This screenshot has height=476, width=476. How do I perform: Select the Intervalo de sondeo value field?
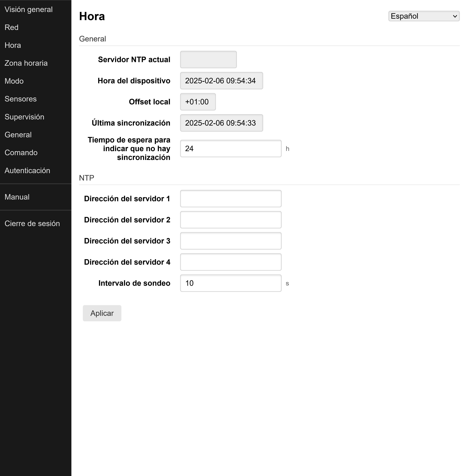(230, 283)
